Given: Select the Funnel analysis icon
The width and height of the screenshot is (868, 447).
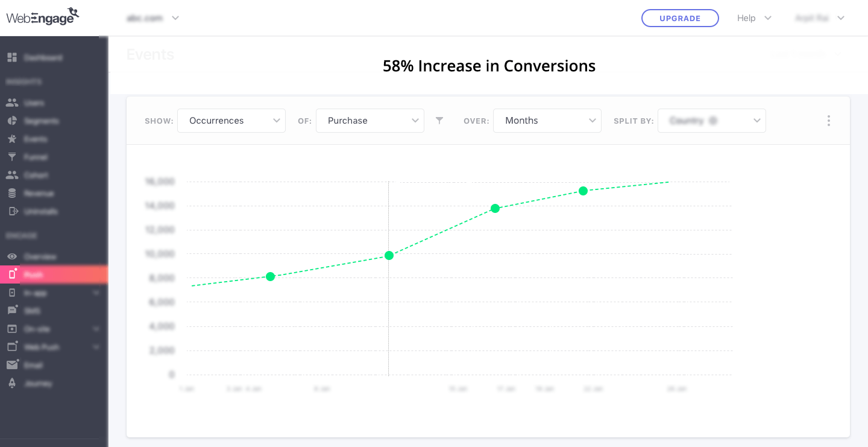Looking at the screenshot, I should coord(12,157).
